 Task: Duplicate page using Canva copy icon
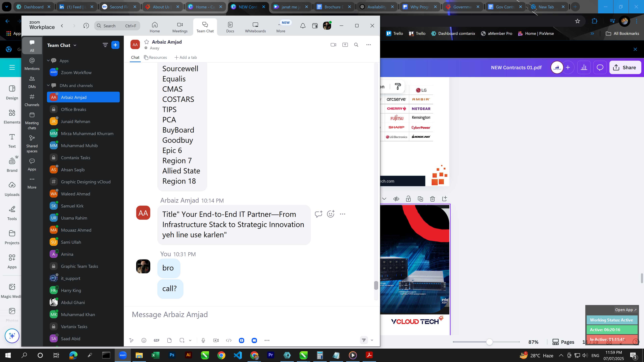[x=420, y=199]
